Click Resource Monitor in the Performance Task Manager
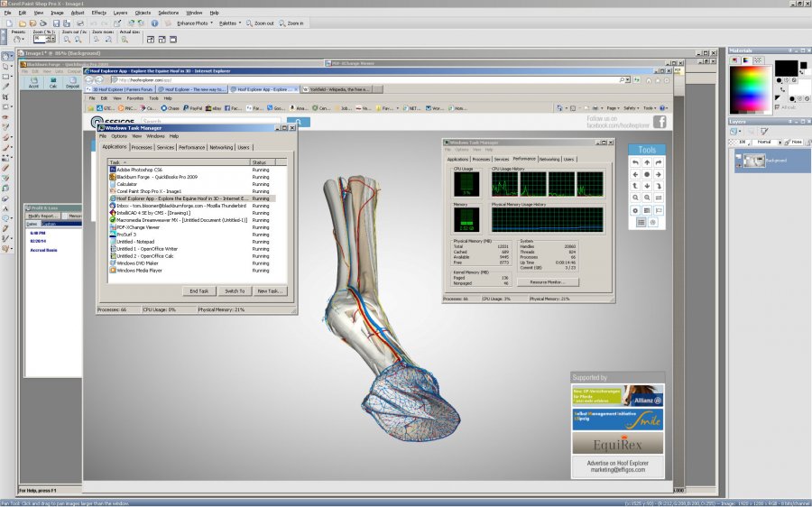Viewport: 812px width, 507px height. 548,282
